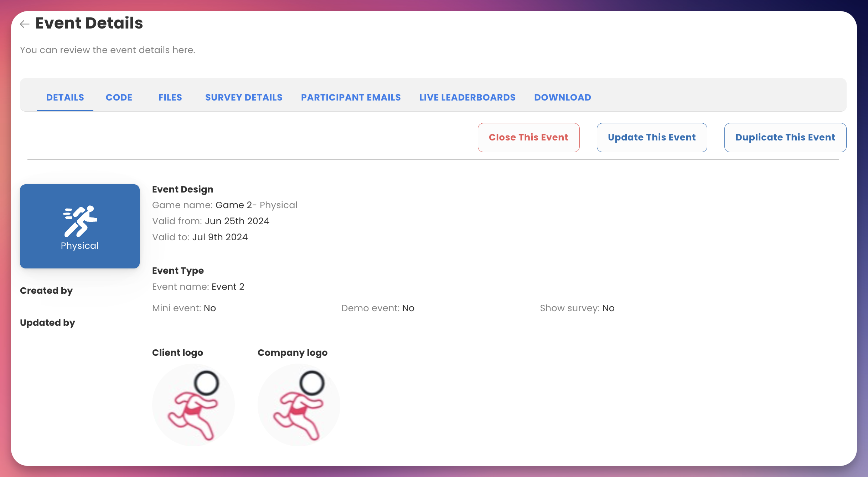
Task: Switch to the DETAILS tab
Action: click(65, 97)
